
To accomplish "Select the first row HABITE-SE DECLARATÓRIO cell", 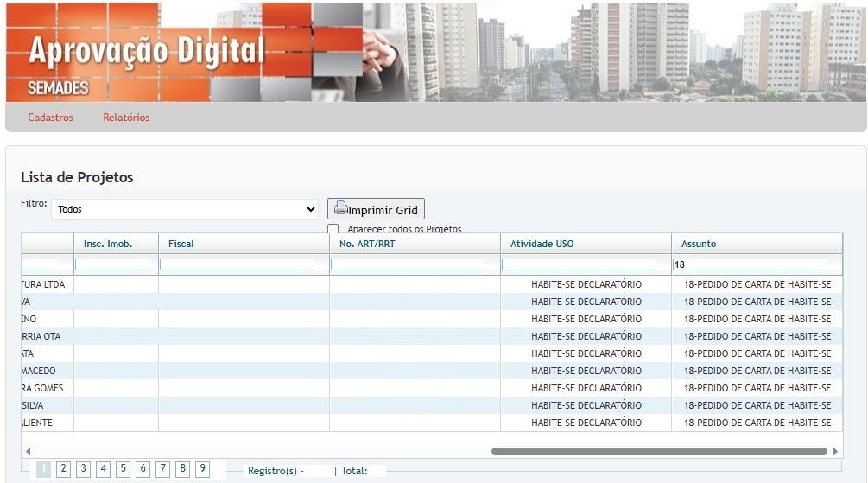I will [586, 284].
